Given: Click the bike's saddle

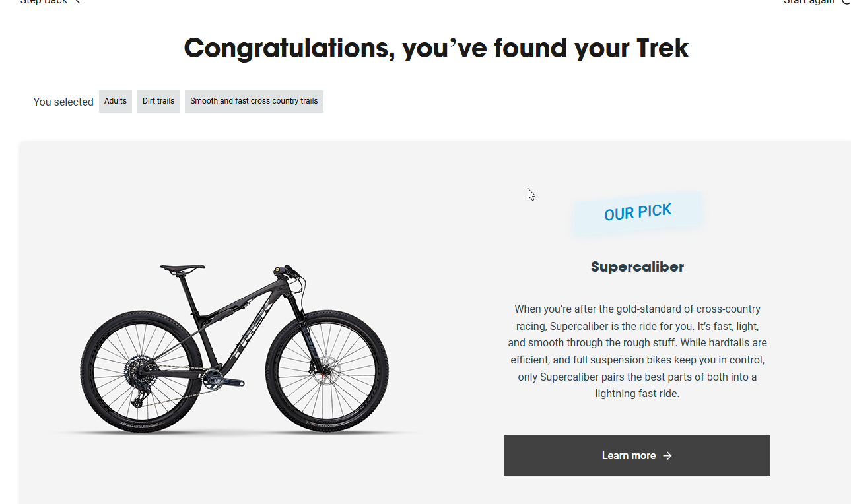Looking at the screenshot, I should 182,268.
